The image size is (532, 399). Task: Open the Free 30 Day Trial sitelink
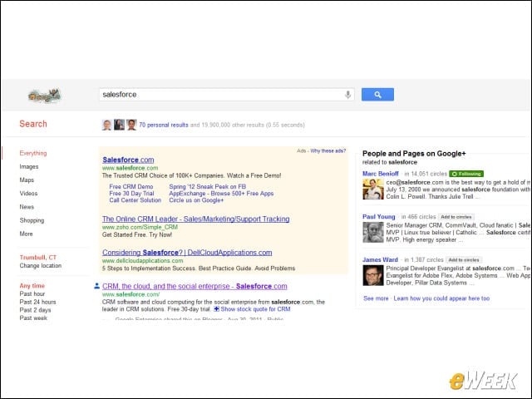[131, 194]
